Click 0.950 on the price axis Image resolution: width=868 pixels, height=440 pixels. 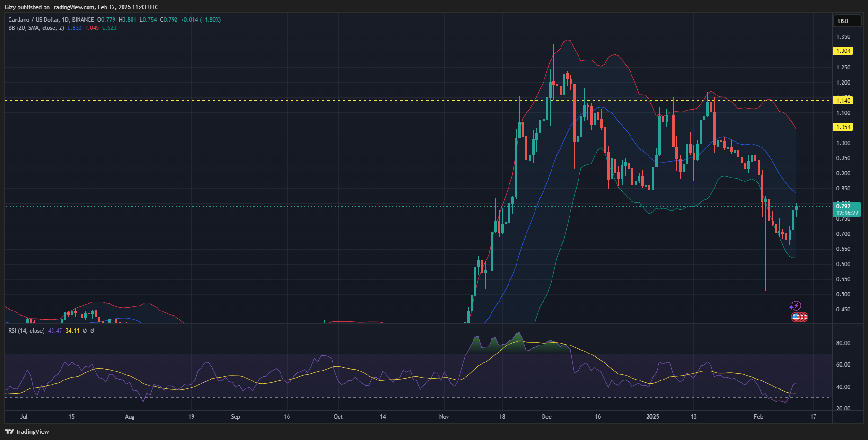[843, 158]
